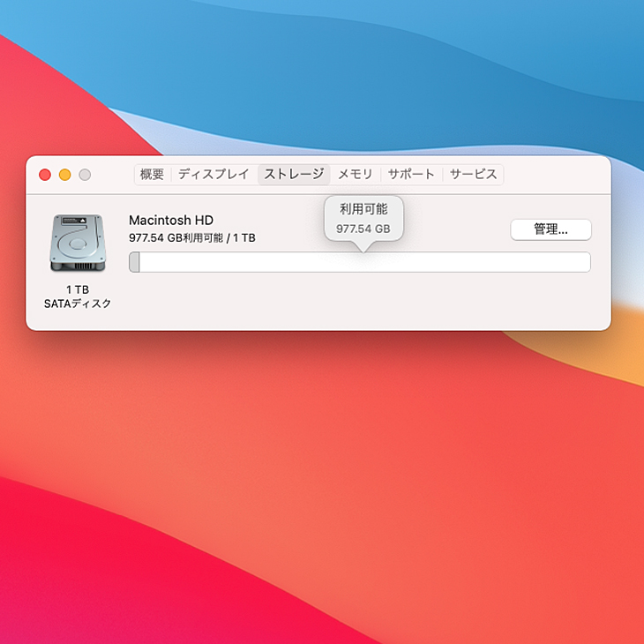Open the ディスプレイ tab
644x644 pixels.
coord(213,175)
